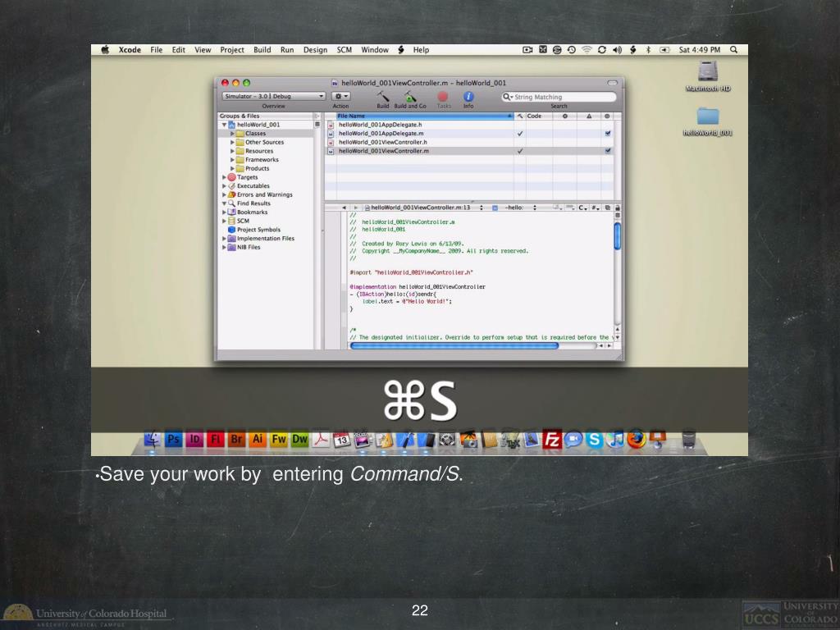Image resolution: width=840 pixels, height=630 pixels.
Task: Open the Trash in the dock
Action: coord(688,440)
